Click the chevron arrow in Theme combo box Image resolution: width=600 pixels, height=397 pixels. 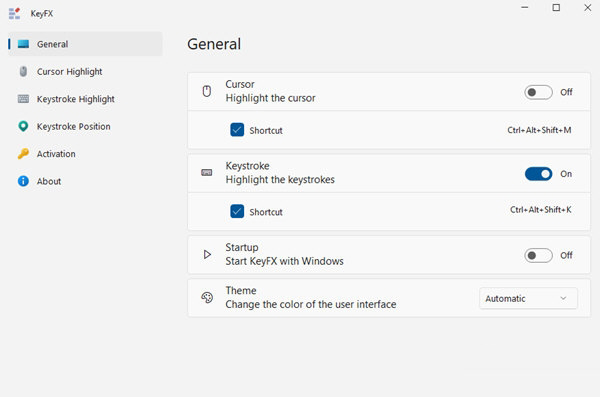563,298
